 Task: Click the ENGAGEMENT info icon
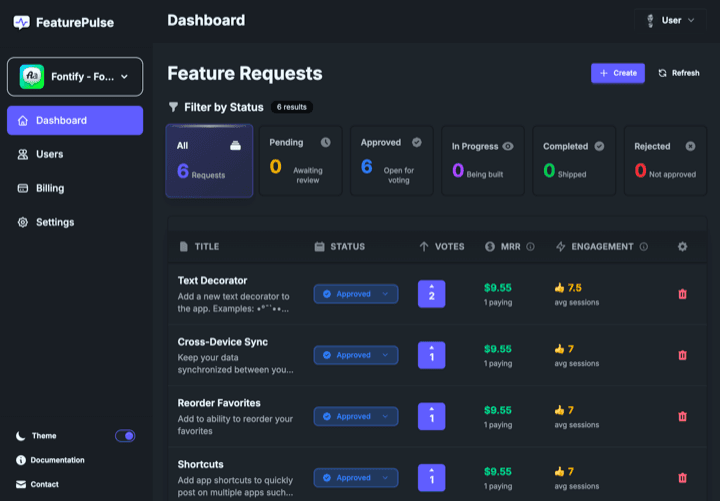tap(644, 247)
